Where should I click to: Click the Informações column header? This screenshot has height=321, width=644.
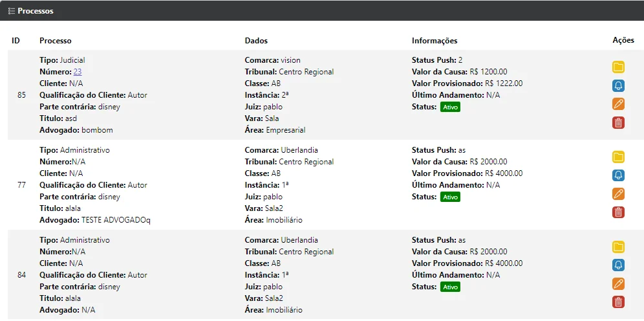click(x=434, y=41)
